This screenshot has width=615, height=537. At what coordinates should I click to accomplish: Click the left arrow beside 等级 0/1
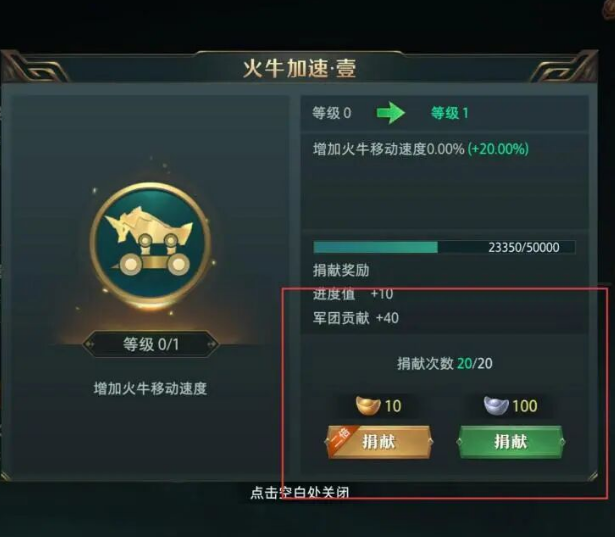click(x=90, y=344)
